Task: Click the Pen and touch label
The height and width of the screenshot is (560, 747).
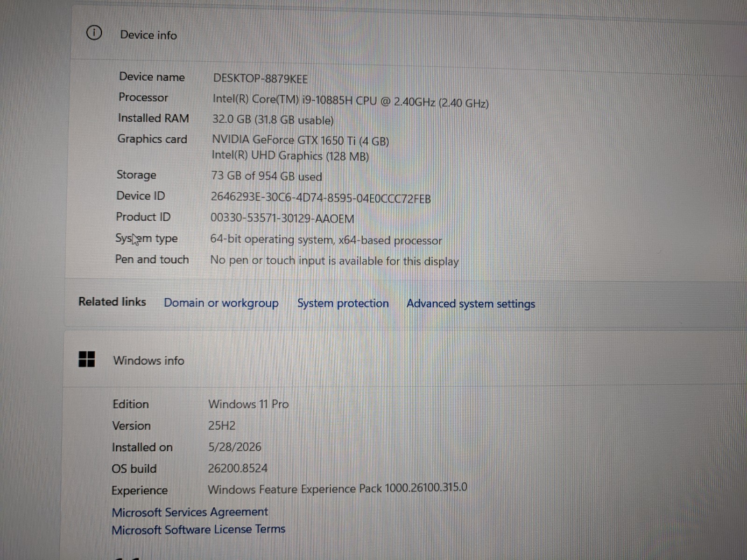Action: [152, 259]
